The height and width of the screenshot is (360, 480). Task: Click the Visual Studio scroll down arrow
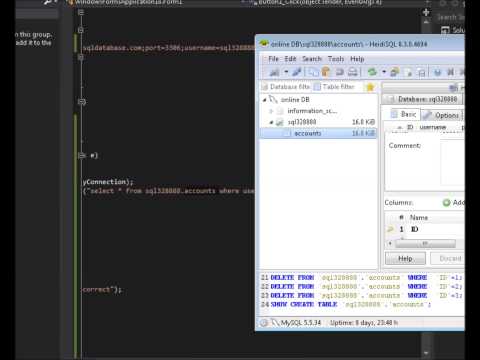point(426,352)
